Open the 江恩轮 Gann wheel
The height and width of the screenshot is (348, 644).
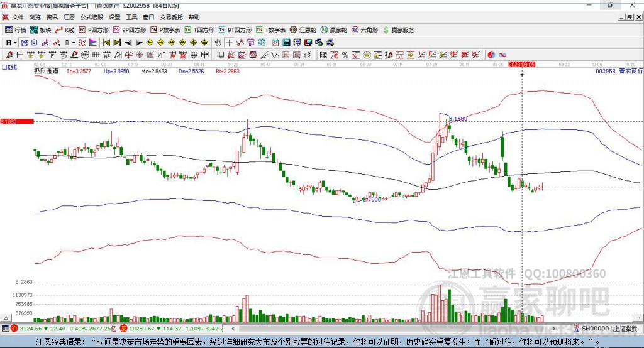pos(303,30)
